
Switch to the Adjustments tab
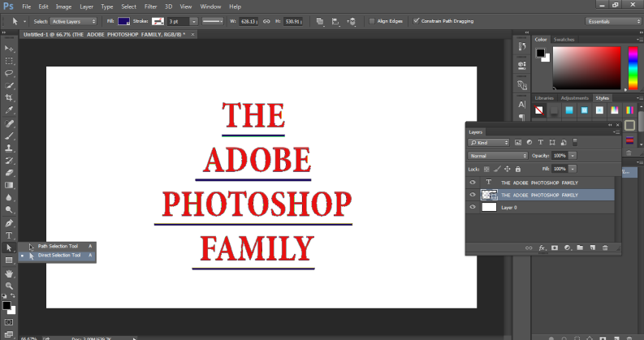575,98
